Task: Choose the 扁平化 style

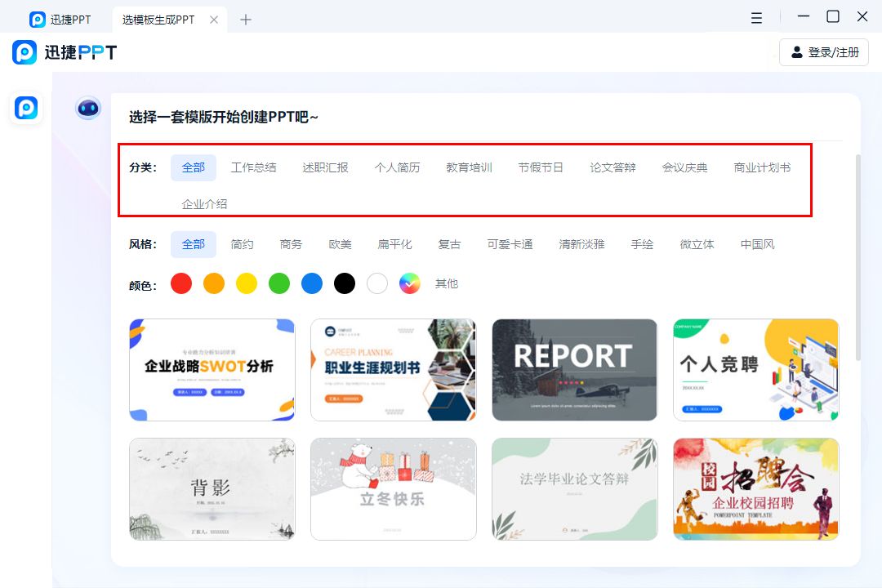Action: 395,244
